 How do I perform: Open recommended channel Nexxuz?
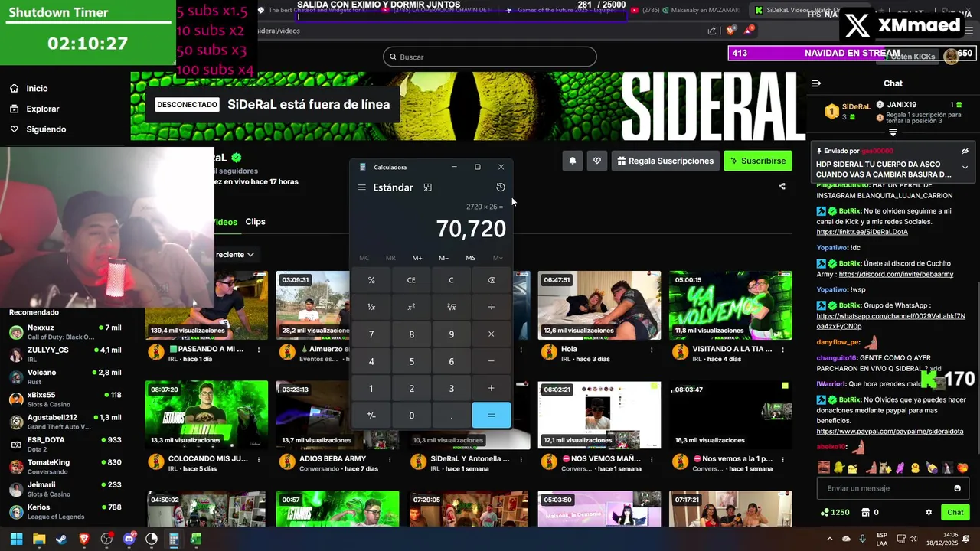click(x=65, y=332)
